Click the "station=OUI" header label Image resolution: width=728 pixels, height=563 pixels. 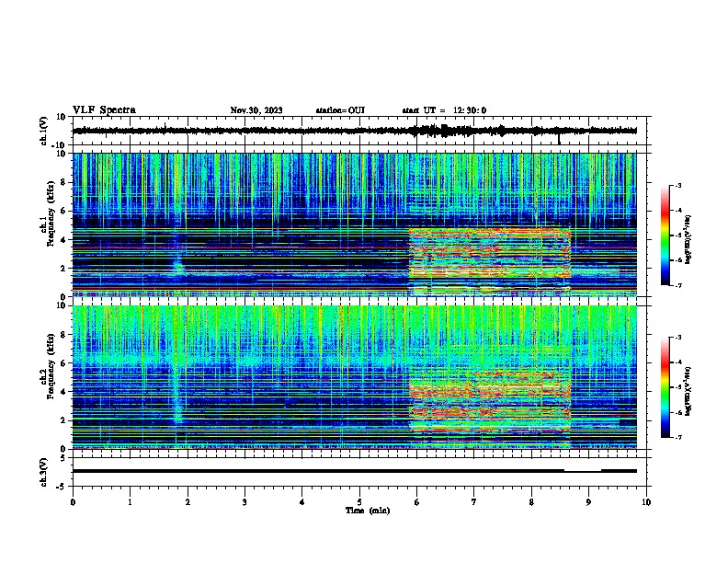[340, 110]
